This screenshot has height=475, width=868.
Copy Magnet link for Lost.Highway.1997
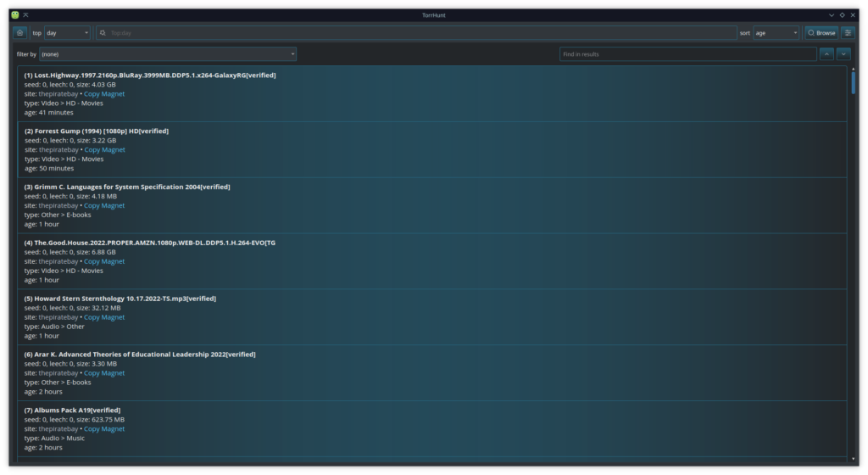[104, 94]
